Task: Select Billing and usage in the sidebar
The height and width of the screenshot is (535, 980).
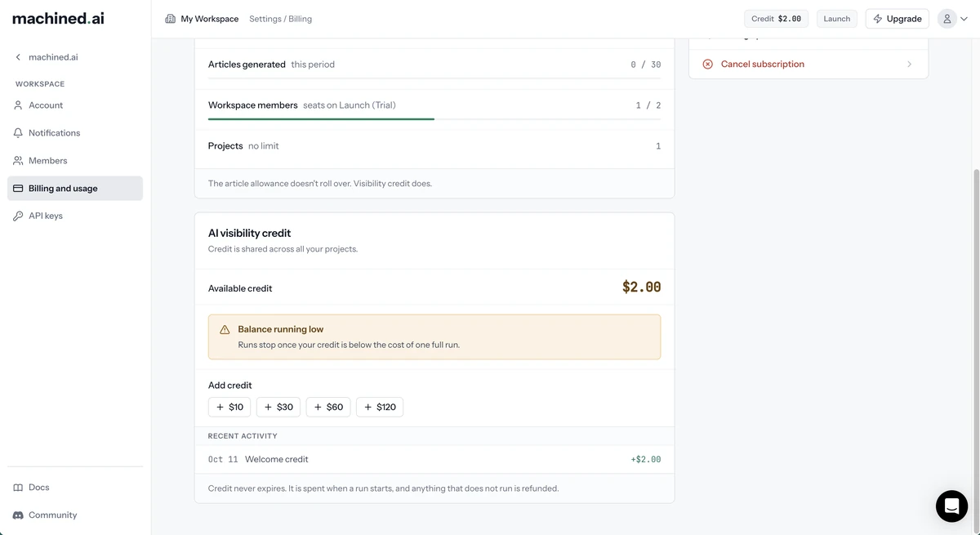Action: pyautogui.click(x=75, y=189)
